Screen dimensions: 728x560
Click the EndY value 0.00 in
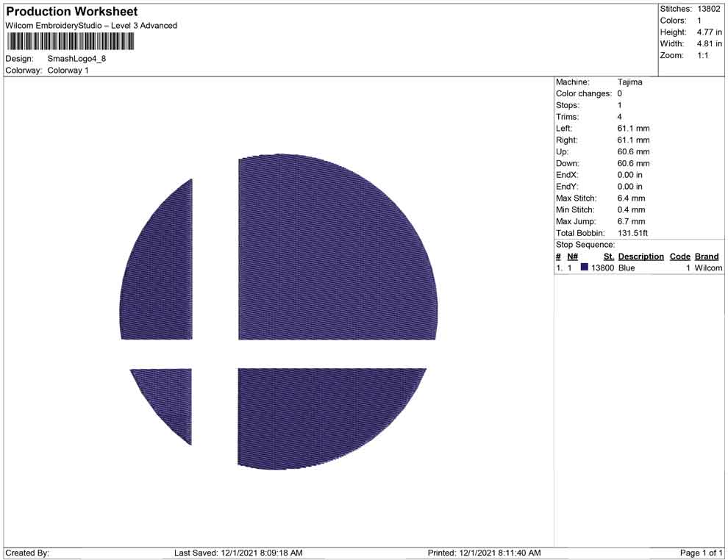point(630,187)
